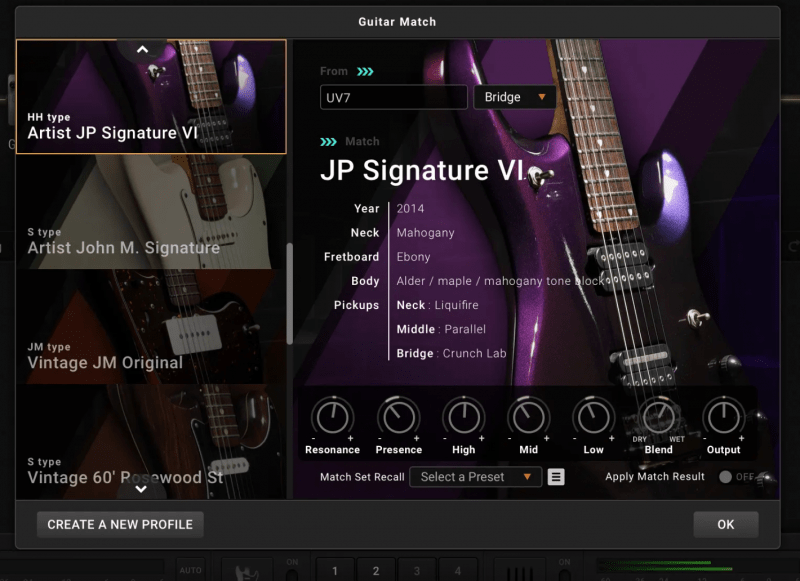Screen dimensions: 800x581
Task: Click the neck value Mahogany
Action: [x=426, y=233]
